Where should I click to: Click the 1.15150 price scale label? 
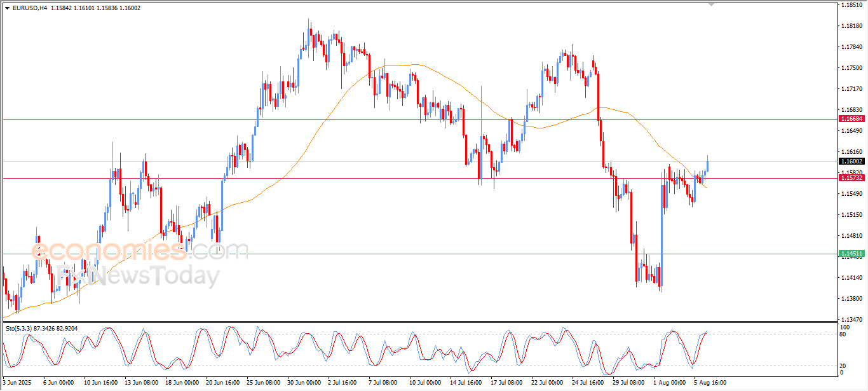(x=851, y=215)
